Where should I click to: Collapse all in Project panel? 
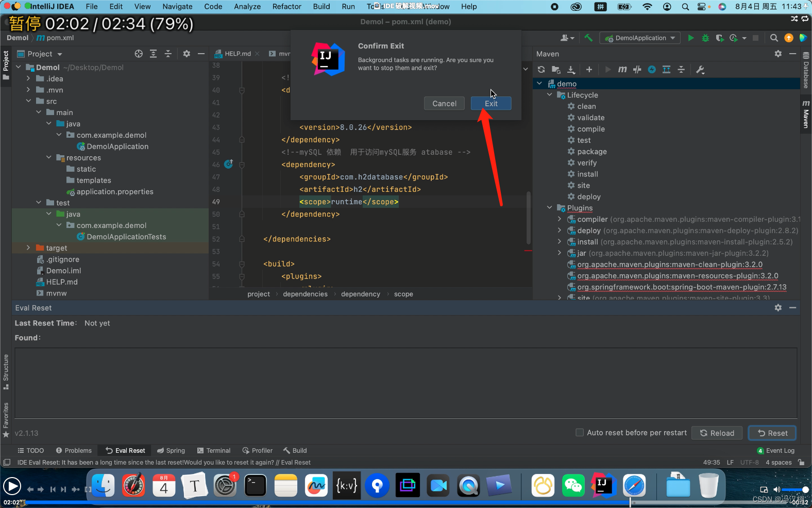click(168, 54)
